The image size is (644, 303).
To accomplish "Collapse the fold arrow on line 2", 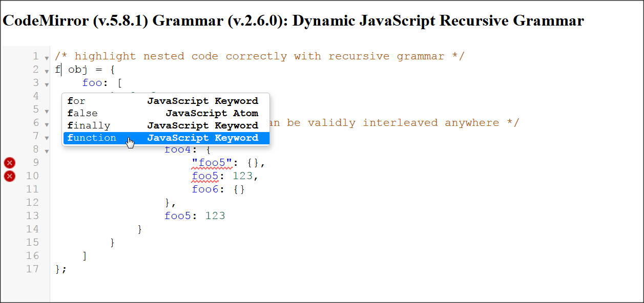I will pos(47,71).
